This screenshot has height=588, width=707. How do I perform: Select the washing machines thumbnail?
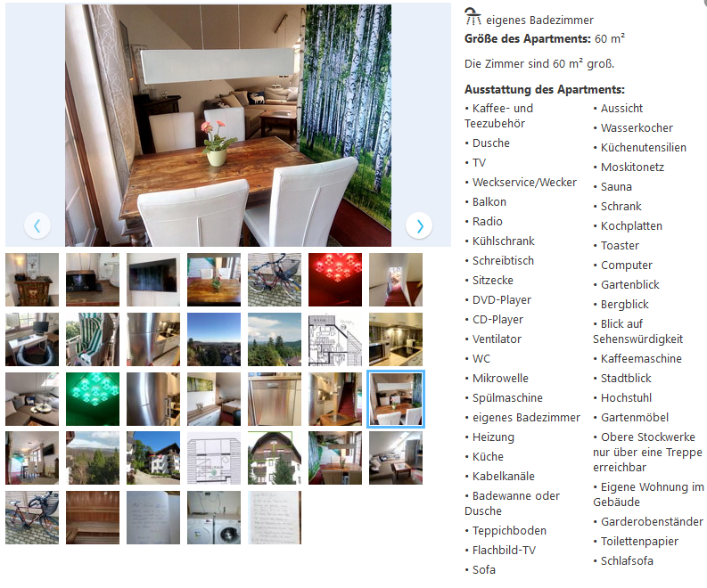[214, 518]
